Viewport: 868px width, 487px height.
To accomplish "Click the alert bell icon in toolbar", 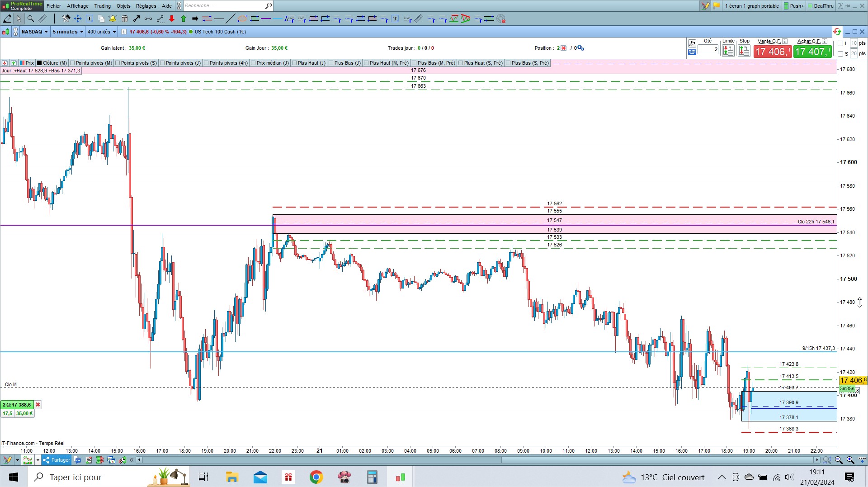I will [113, 19].
